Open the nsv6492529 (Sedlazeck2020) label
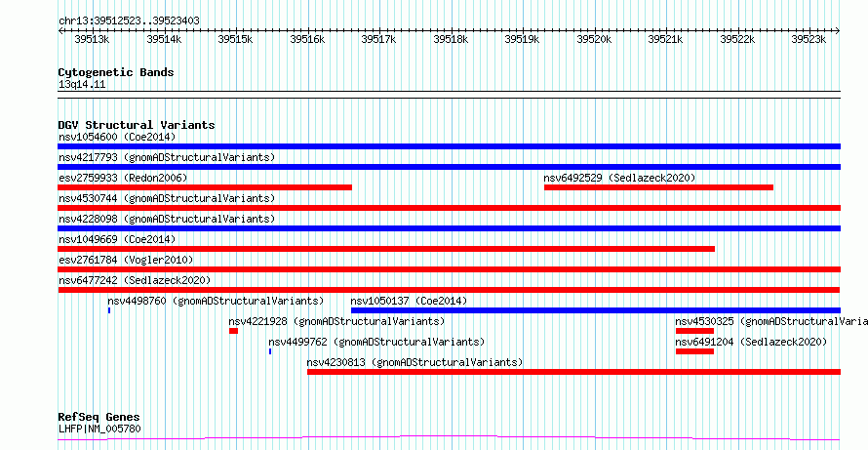 point(619,178)
